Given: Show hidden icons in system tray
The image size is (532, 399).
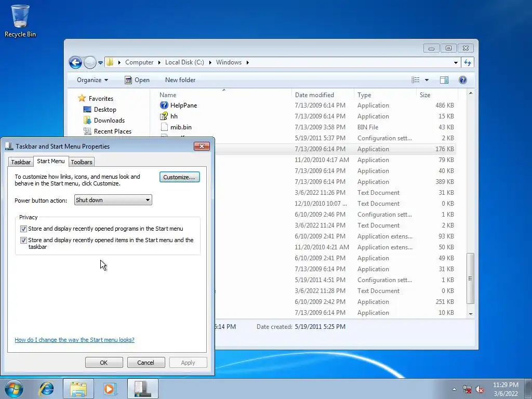Looking at the screenshot, I should click(x=454, y=389).
